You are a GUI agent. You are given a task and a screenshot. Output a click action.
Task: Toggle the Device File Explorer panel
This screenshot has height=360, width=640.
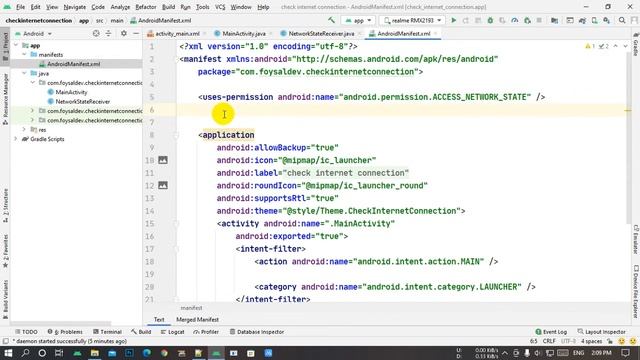(636, 291)
